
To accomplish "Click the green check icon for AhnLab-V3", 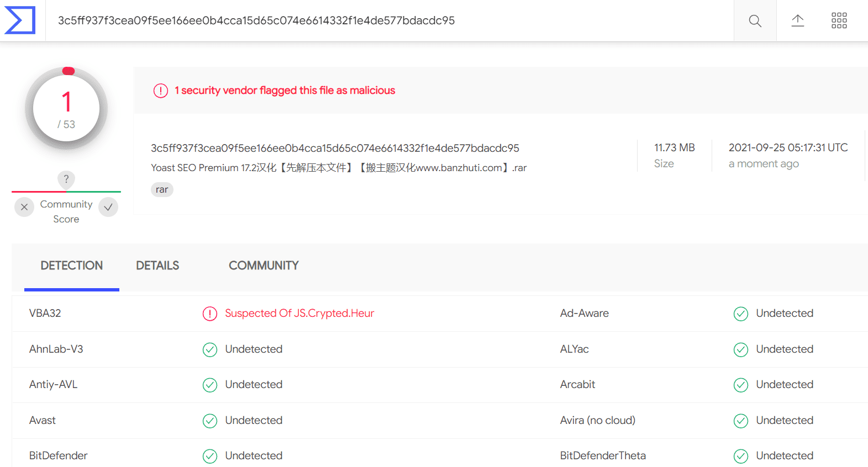I will point(210,349).
